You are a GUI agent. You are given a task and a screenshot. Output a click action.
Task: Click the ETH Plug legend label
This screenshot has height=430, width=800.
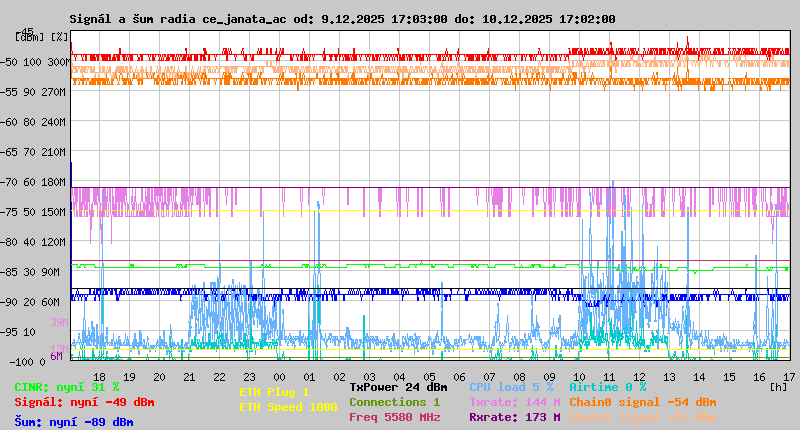coord(274,392)
